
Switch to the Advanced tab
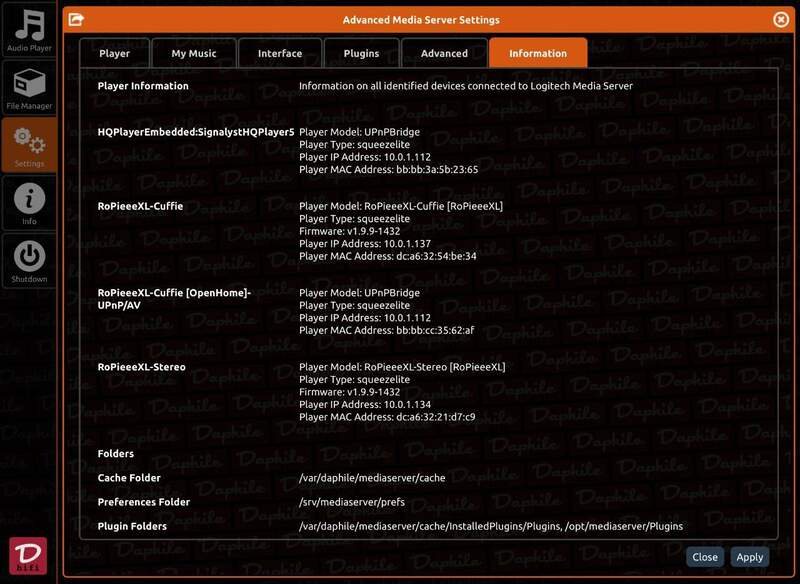tap(444, 53)
